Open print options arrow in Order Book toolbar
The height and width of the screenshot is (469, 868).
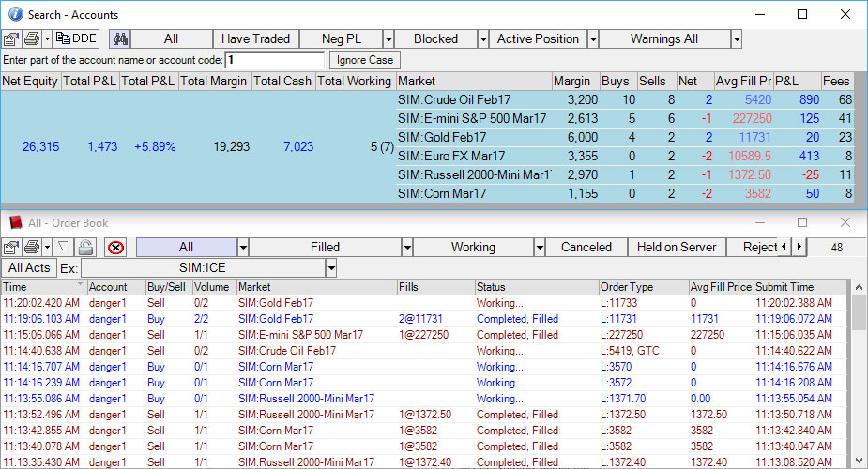tap(47, 248)
